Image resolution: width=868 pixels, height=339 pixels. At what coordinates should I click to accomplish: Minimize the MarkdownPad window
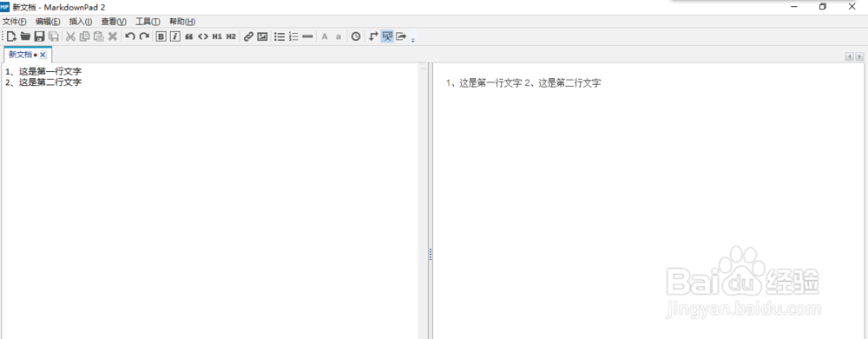click(794, 7)
